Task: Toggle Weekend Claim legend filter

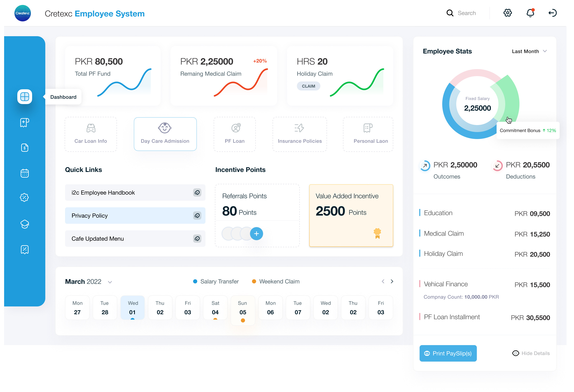Action: pyautogui.click(x=276, y=282)
